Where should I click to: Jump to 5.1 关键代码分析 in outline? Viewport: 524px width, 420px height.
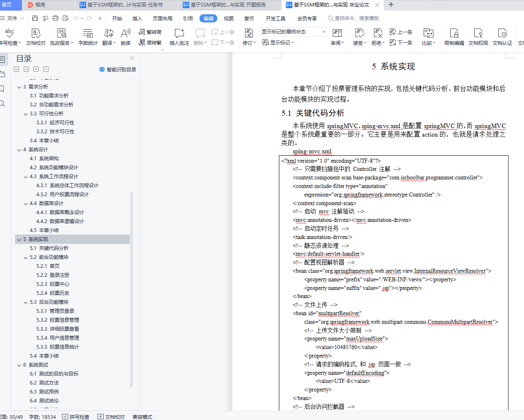49,248
